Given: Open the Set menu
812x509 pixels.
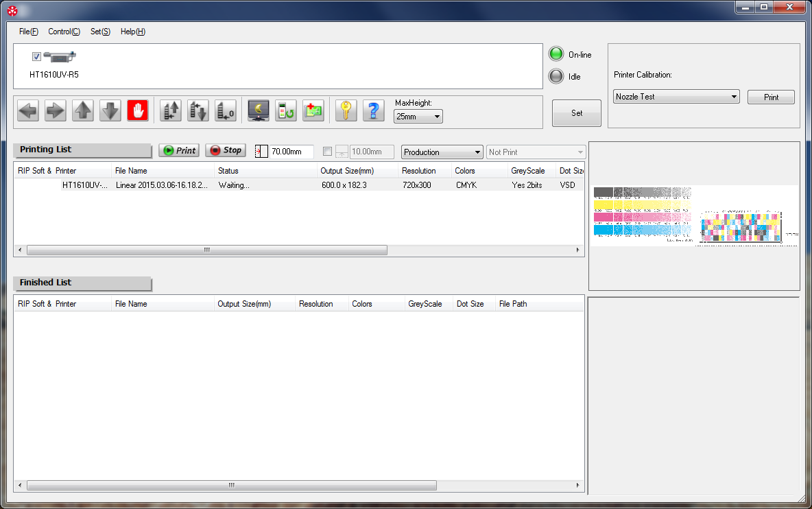Looking at the screenshot, I should point(100,32).
